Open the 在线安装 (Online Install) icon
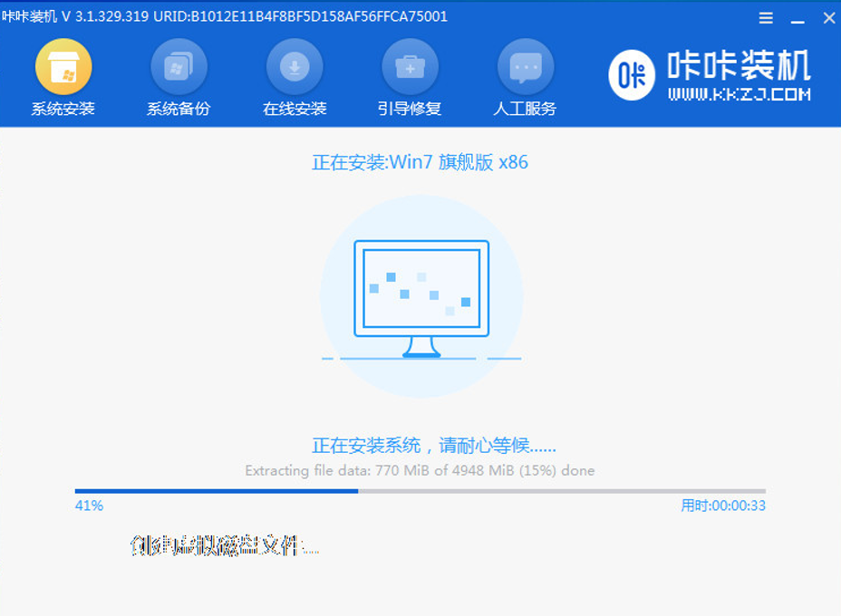 [295, 67]
